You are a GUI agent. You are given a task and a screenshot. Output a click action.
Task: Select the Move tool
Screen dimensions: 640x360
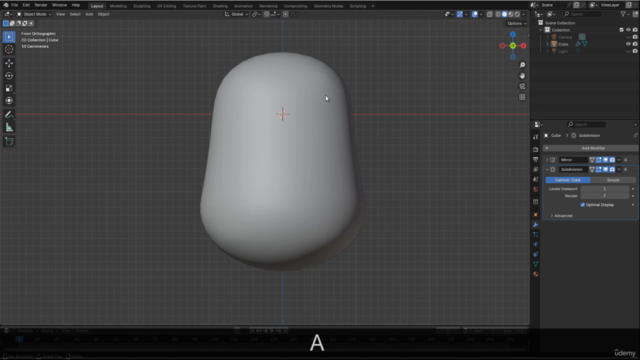point(9,63)
